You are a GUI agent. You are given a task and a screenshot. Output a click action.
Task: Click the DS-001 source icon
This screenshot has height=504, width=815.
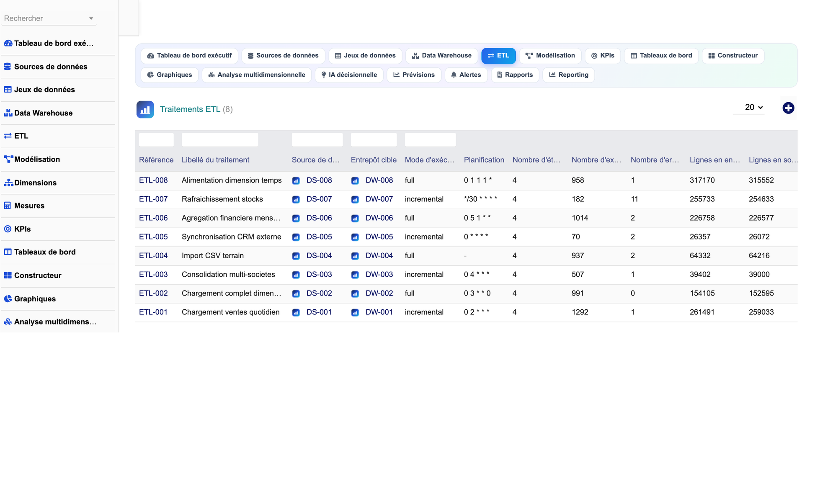click(296, 313)
